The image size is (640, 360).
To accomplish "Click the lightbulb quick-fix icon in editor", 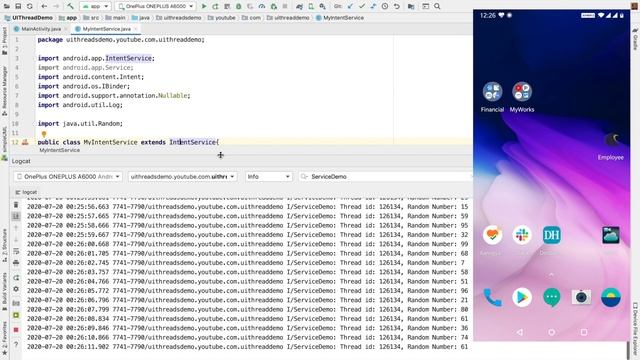I will point(44,133).
